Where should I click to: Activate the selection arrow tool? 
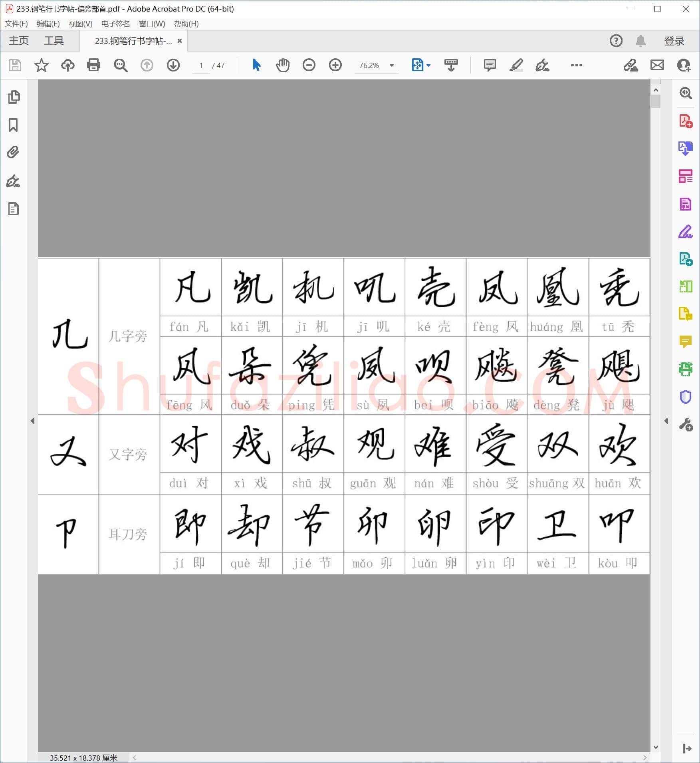tap(256, 65)
